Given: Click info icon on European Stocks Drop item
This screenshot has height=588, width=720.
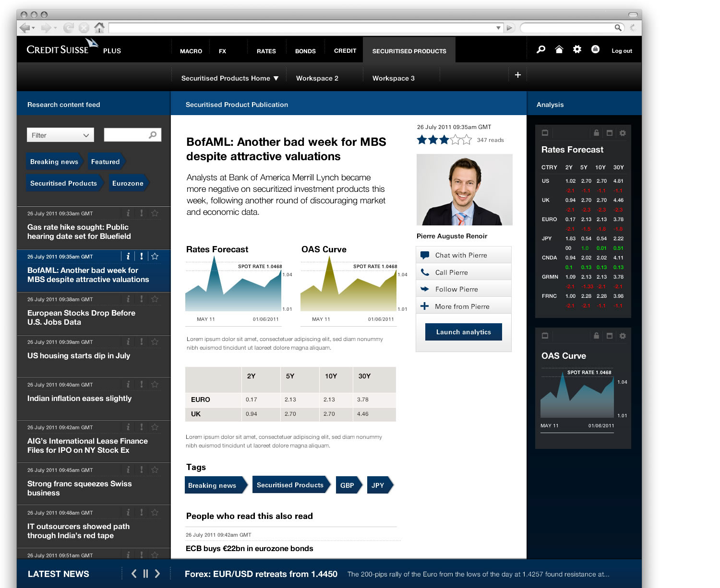Looking at the screenshot, I should click(x=128, y=299).
